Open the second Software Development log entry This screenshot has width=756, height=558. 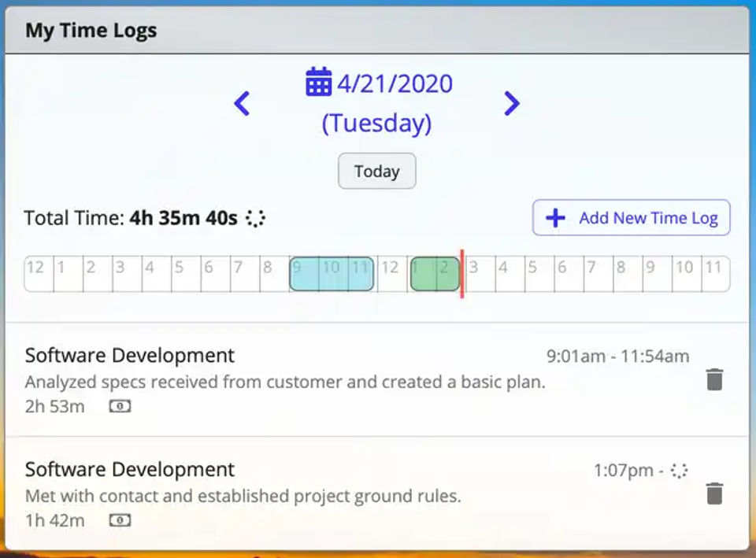click(x=376, y=493)
